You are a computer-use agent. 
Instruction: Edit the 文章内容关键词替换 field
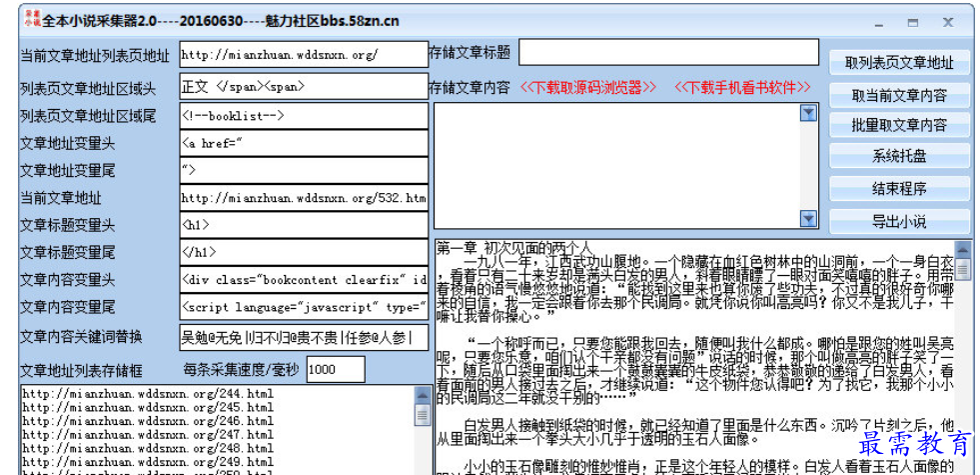click(x=304, y=337)
